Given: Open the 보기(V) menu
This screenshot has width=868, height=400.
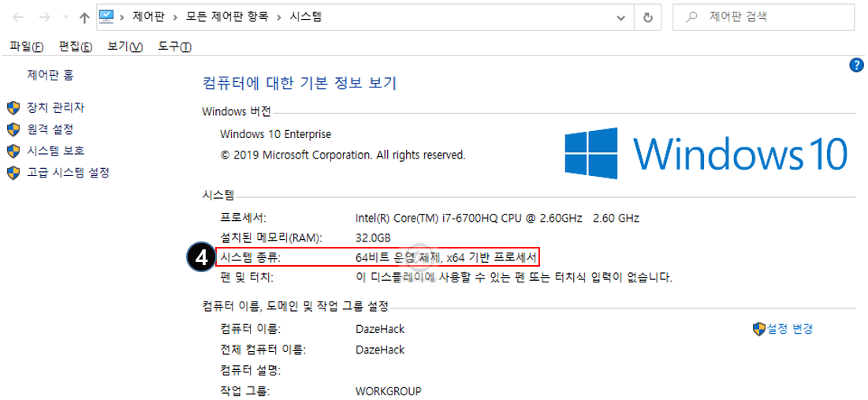Looking at the screenshot, I should pos(125,47).
